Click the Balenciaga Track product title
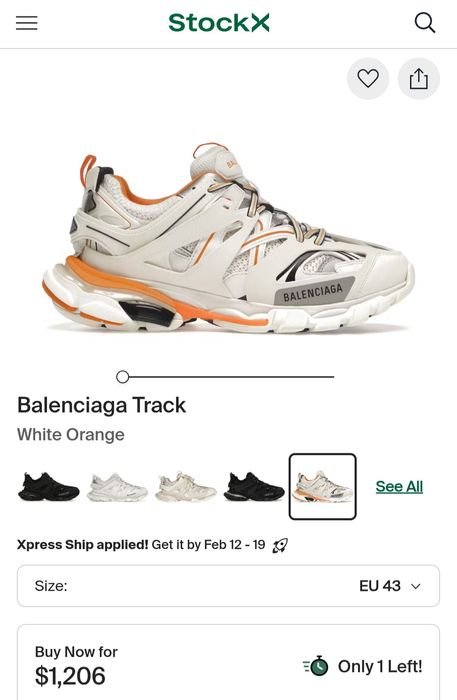 click(101, 405)
